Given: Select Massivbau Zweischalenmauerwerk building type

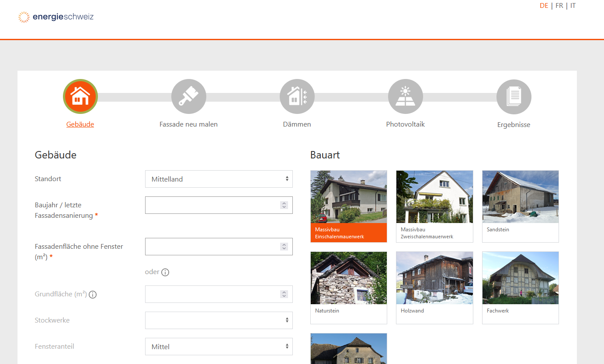Looking at the screenshot, I should point(434,206).
